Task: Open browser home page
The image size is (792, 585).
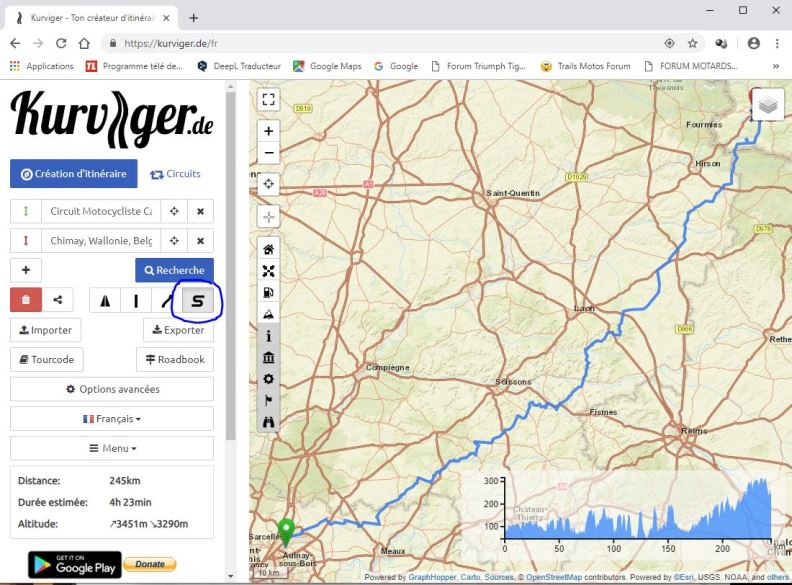Action: (84, 43)
